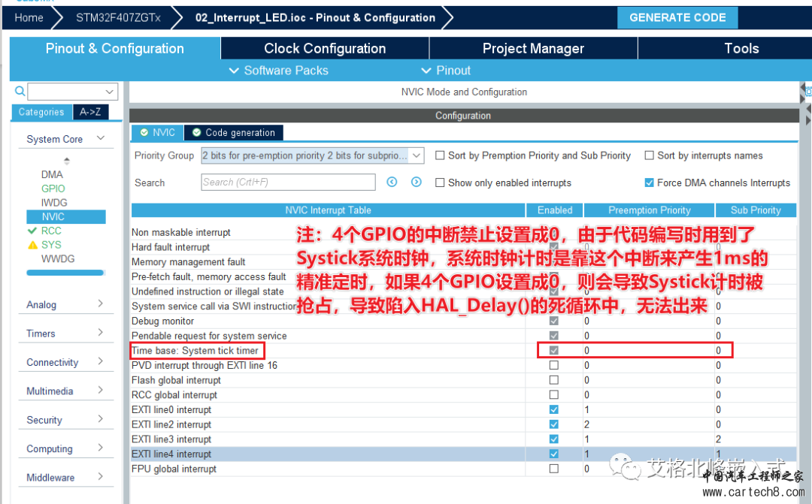Click the yellow warning icon beside SYS

pyautogui.click(x=32, y=245)
